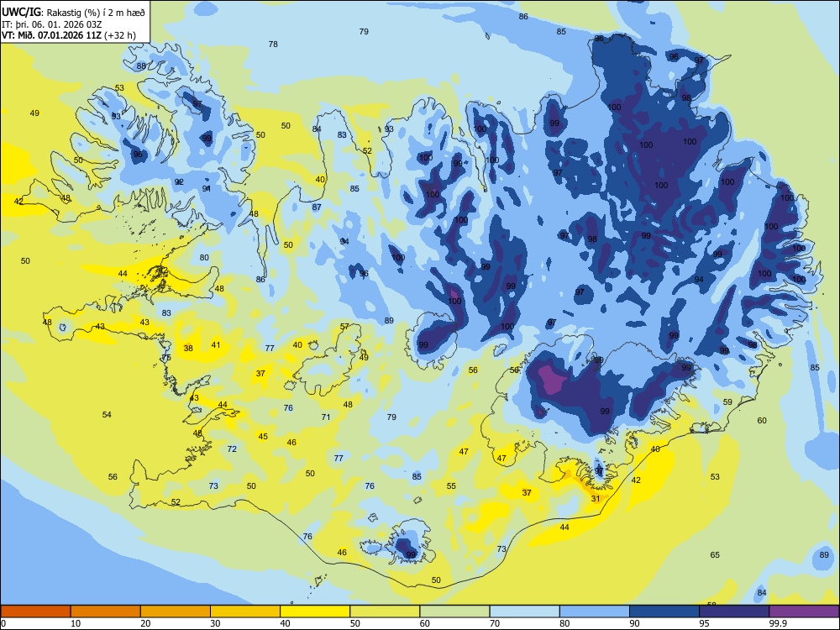The height and width of the screenshot is (630, 840).
Task: Click the map humidity value '72'
Action: [232, 449]
